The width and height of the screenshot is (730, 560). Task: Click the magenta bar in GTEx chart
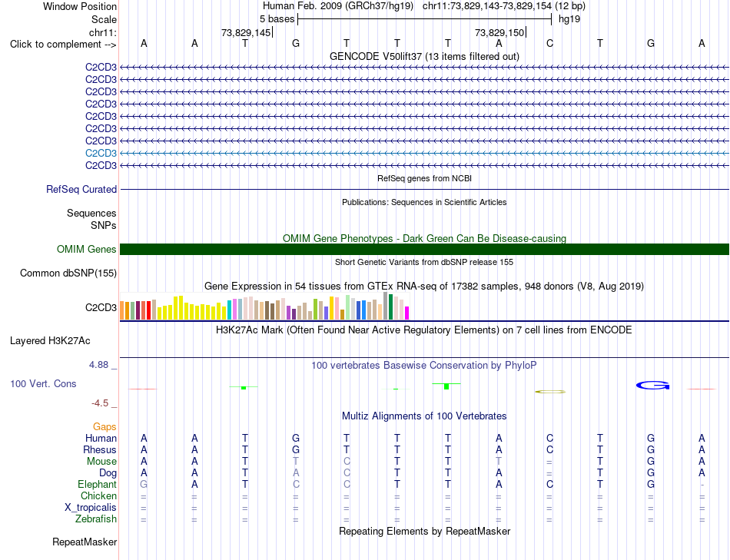pos(407,313)
